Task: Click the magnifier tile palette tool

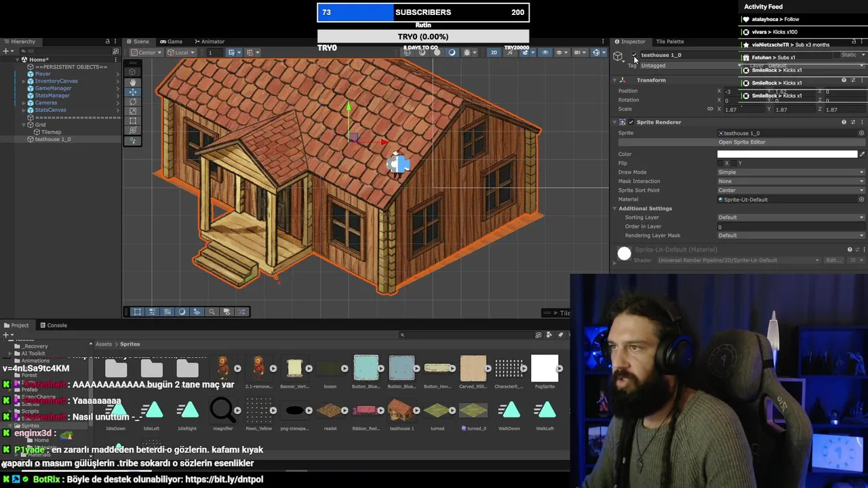Action: 212,312
